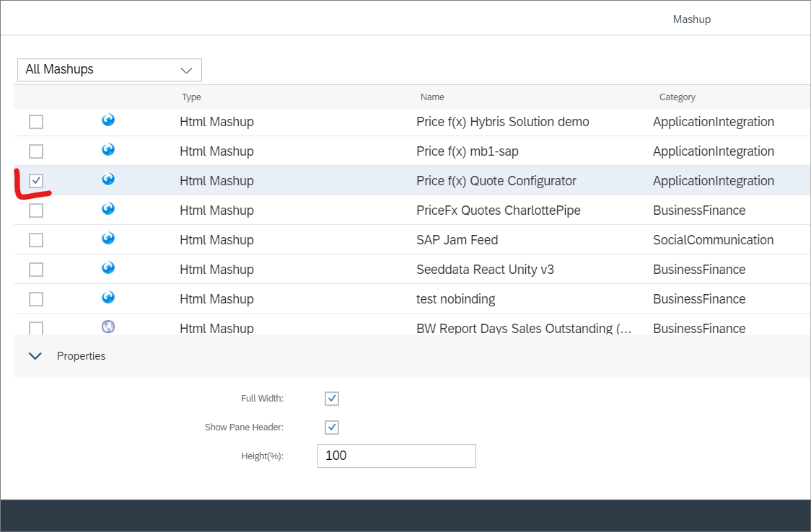The image size is (811, 532).
Task: Click the Seeddata React Unity v3 name
Action: point(485,270)
